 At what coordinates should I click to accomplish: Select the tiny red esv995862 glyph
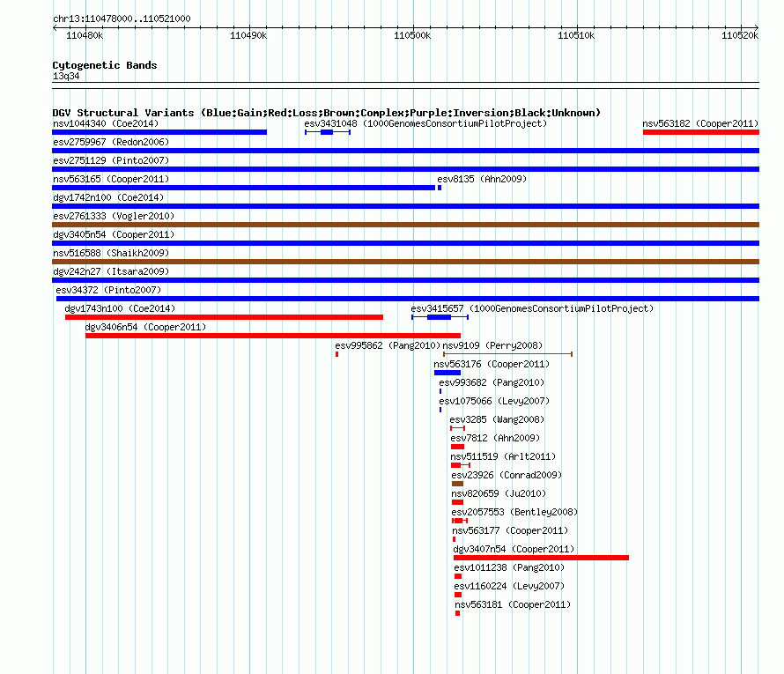pyautogui.click(x=337, y=354)
